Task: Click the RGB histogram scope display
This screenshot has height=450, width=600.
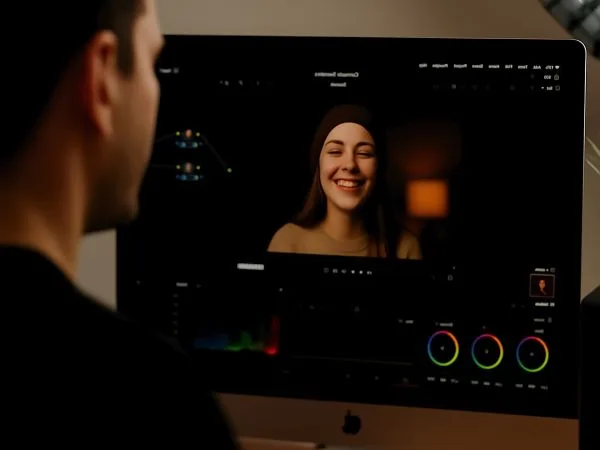Action: (236, 335)
